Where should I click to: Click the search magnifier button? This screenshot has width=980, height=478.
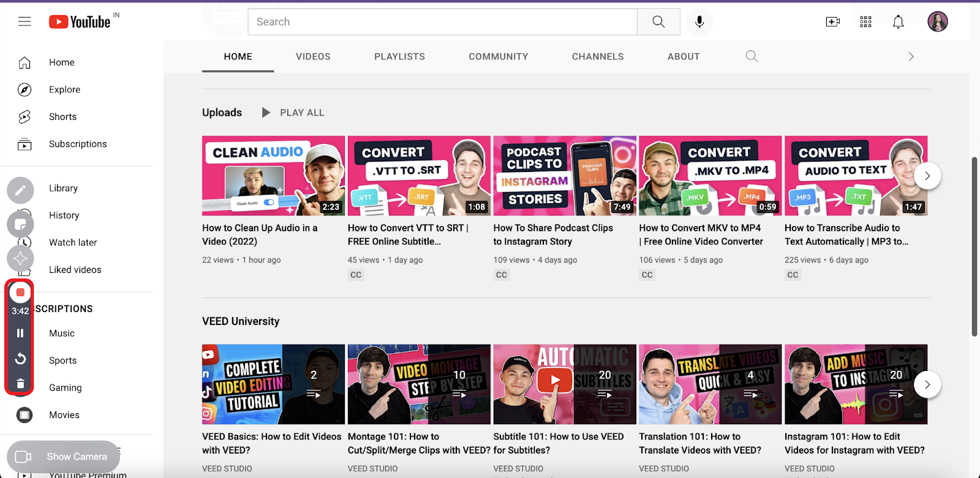coord(658,22)
